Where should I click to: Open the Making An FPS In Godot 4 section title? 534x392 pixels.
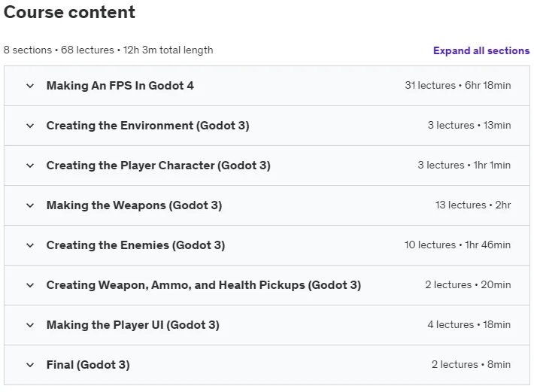(x=120, y=86)
